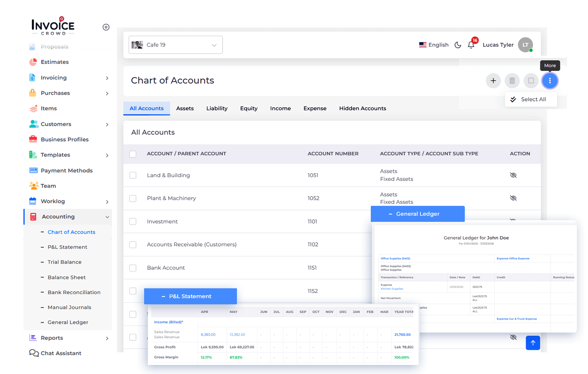Open Chat Assistant from sidebar

tap(61, 353)
